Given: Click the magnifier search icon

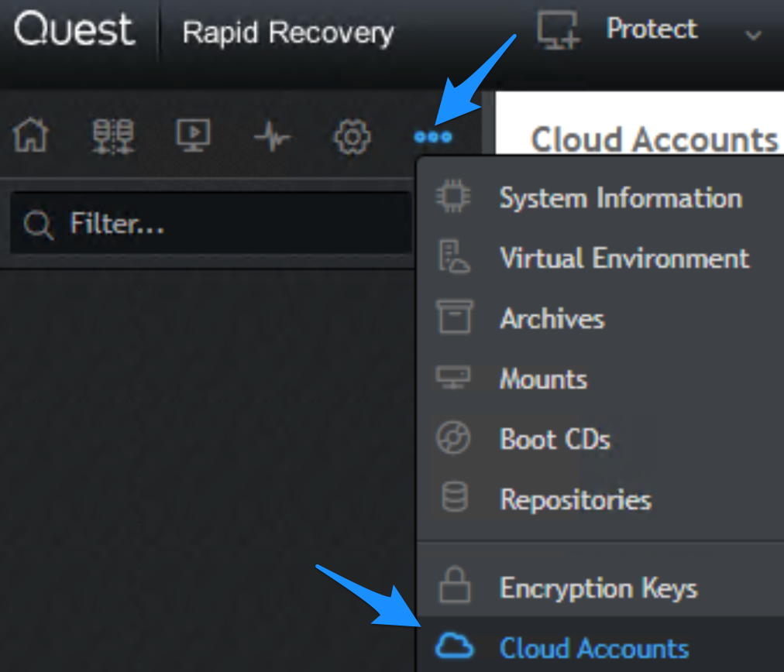Looking at the screenshot, I should coord(39,225).
